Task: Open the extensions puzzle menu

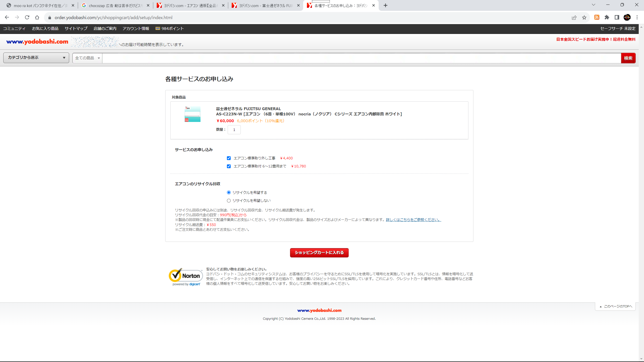Action: (x=607, y=17)
